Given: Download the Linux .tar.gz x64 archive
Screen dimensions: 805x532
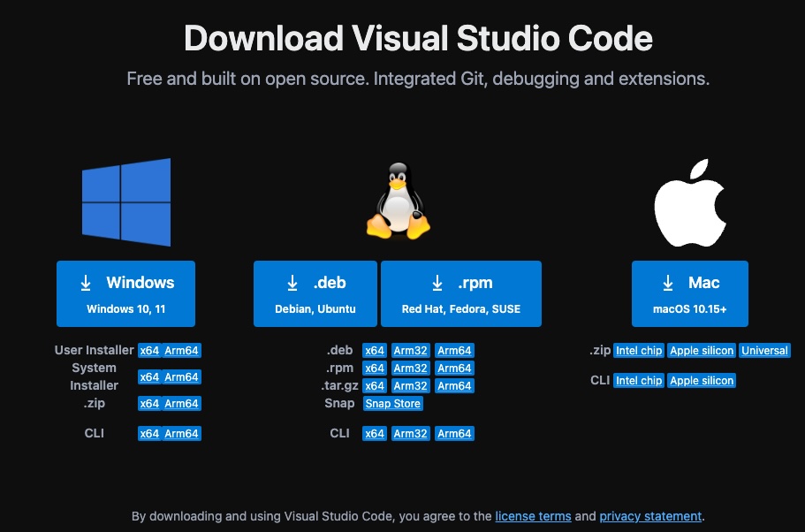Looking at the screenshot, I should click(375, 386).
